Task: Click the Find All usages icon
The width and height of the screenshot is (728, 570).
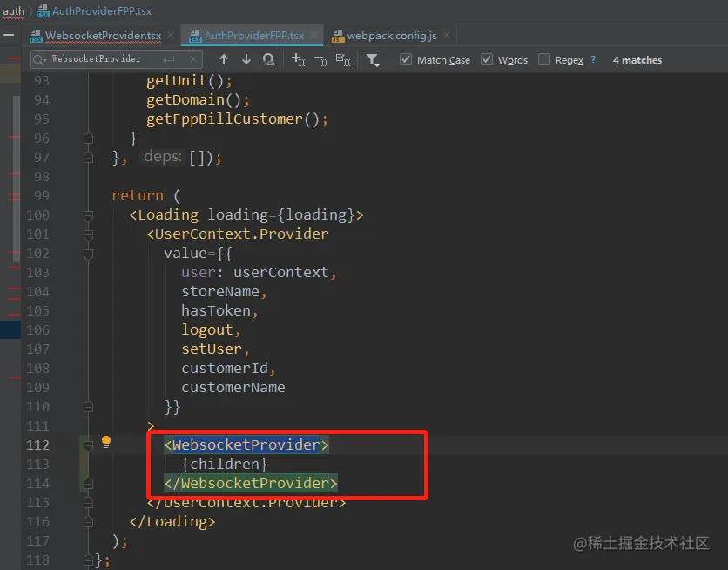Action: pos(268,59)
